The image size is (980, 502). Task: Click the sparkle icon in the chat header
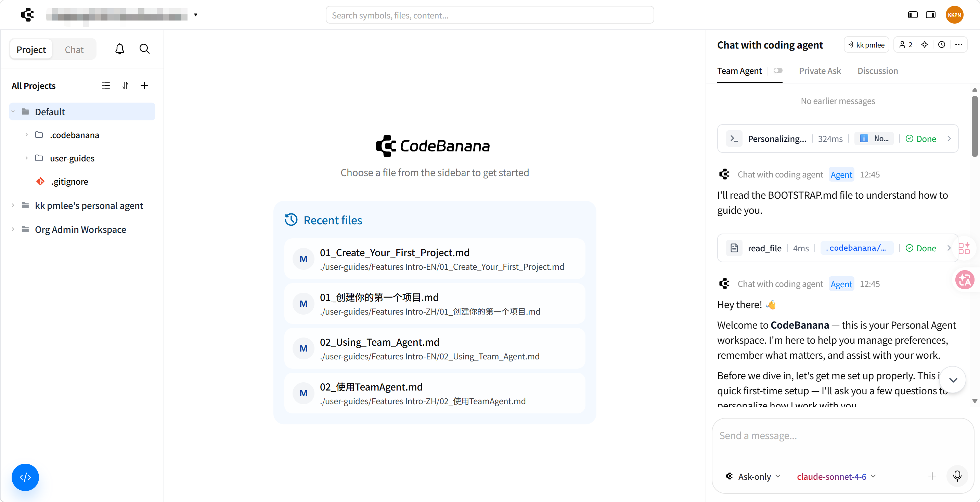click(925, 44)
